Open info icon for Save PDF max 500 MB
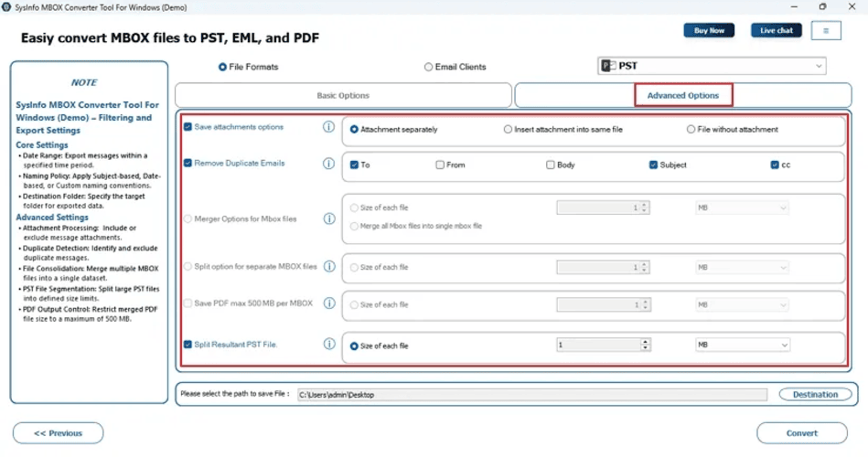Screen dimensions: 868x457 coord(329,303)
